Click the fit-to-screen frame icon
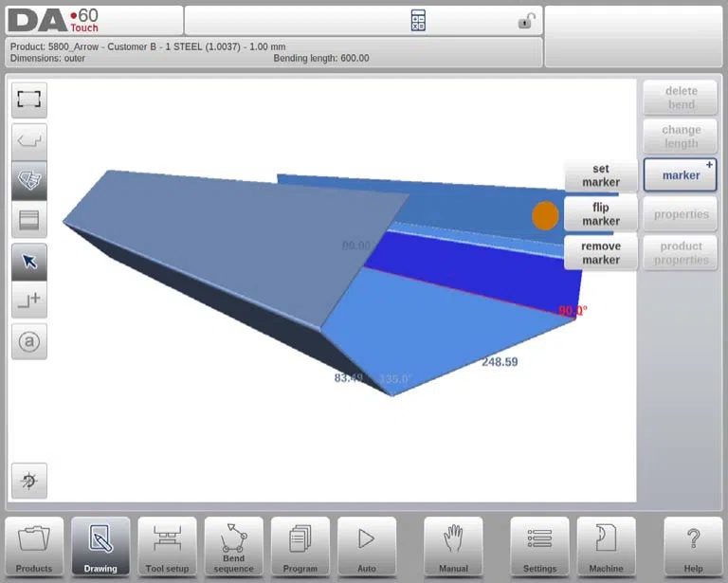The height and width of the screenshot is (583, 728). (29, 100)
